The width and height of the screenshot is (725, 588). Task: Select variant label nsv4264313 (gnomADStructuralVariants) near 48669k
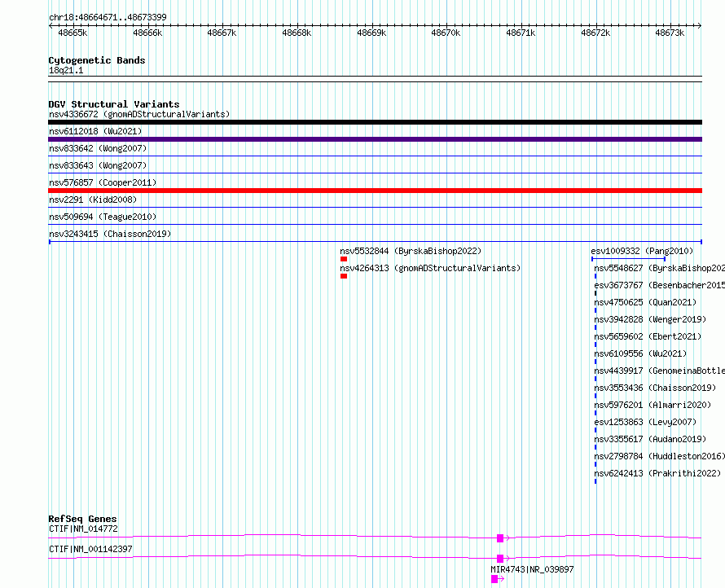[x=430, y=268]
